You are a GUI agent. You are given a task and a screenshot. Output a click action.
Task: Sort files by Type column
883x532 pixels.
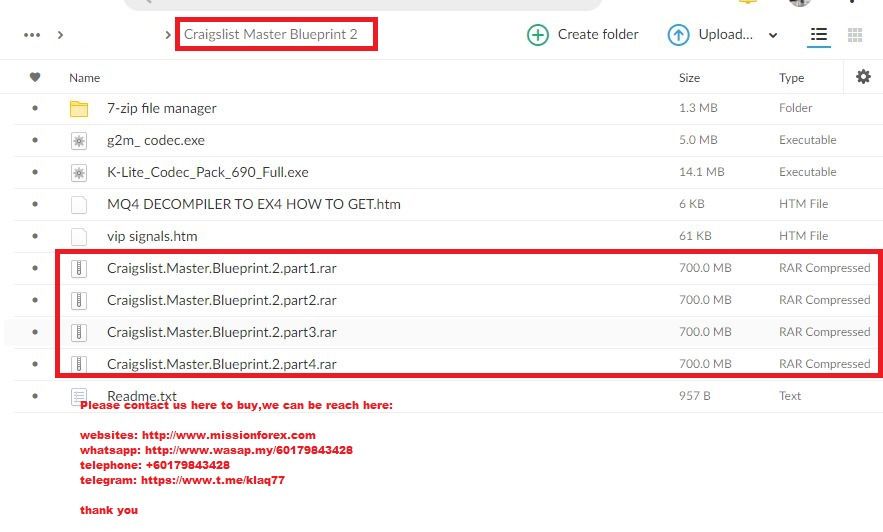pos(791,78)
